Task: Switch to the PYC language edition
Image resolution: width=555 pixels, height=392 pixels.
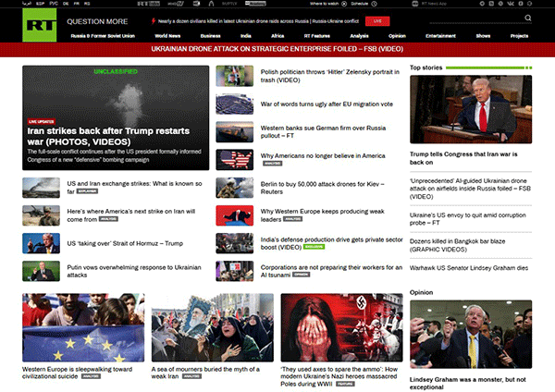Action: [x=54, y=4]
